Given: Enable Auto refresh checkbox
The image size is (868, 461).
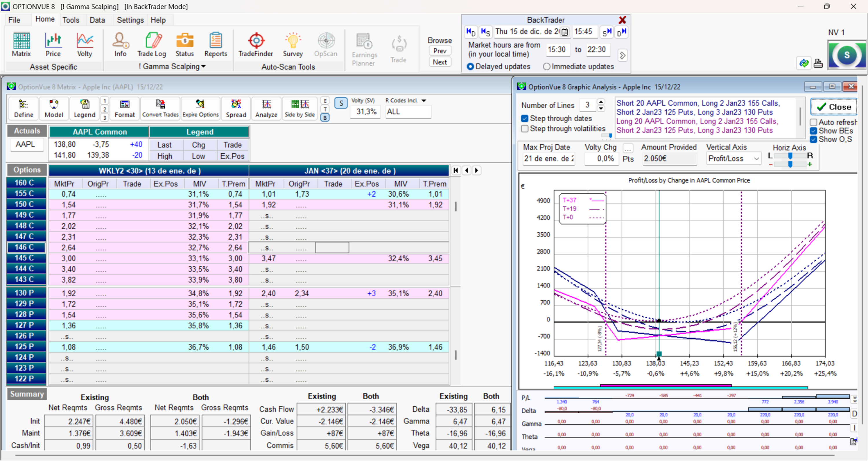Looking at the screenshot, I should coord(813,122).
